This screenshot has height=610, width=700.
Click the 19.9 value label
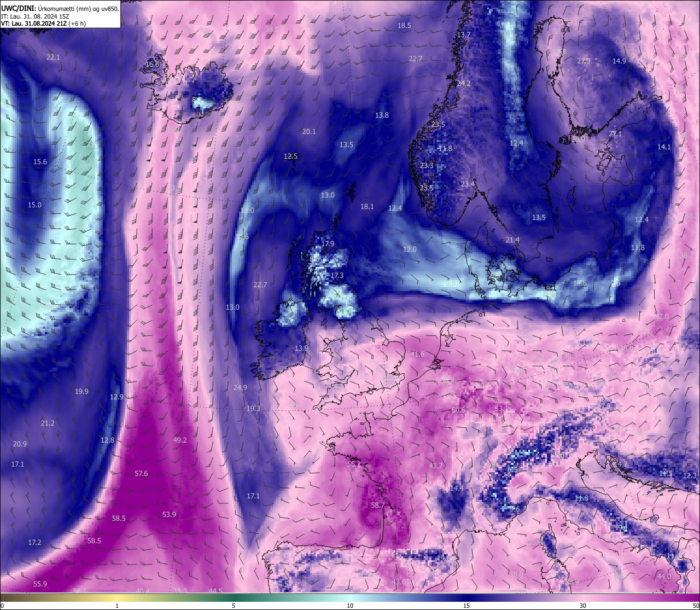(x=81, y=392)
